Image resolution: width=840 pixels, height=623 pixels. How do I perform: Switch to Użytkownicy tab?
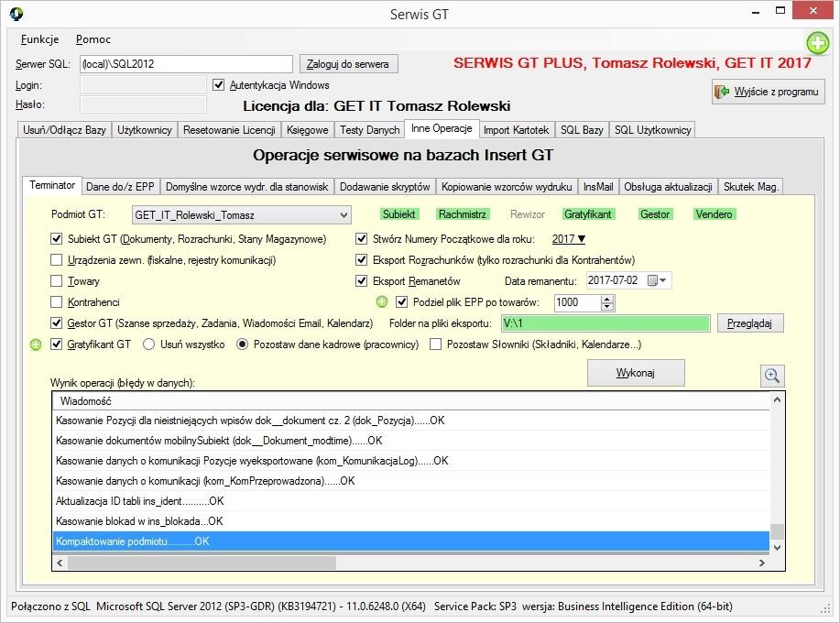(x=145, y=129)
